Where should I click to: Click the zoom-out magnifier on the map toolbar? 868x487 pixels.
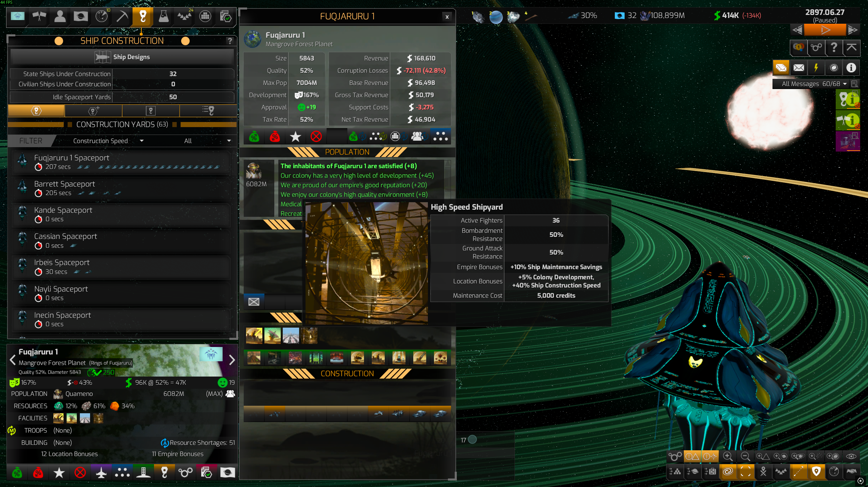click(x=745, y=456)
